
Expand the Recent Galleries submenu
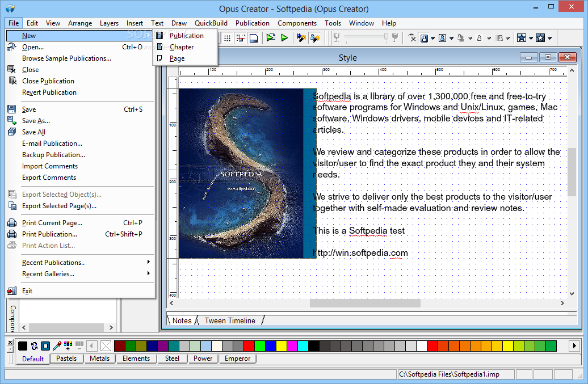(80, 274)
